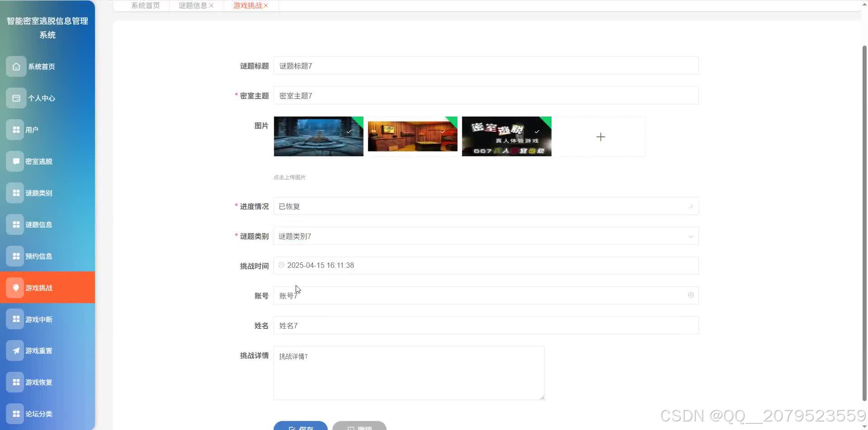The width and height of the screenshot is (868, 430).
Task: Click the 用户 sidebar icon
Action: [16, 129]
